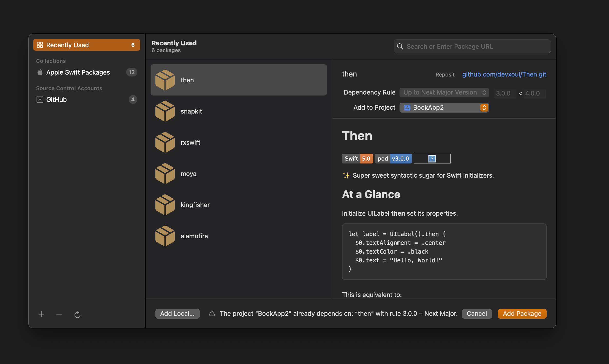
Task: Click the warning triangle icon
Action: 212,314
